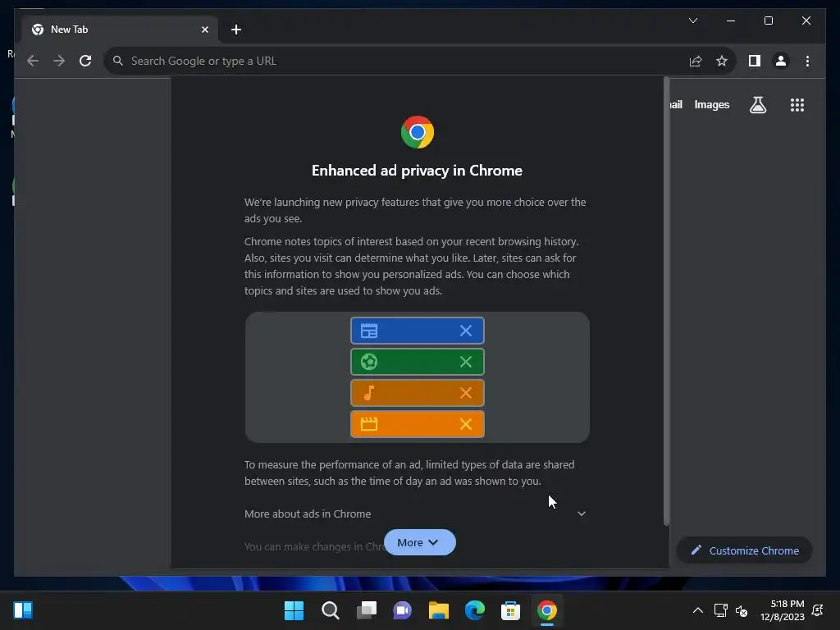The width and height of the screenshot is (840, 630).
Task: Click the share page icon in address bar
Action: click(696, 61)
